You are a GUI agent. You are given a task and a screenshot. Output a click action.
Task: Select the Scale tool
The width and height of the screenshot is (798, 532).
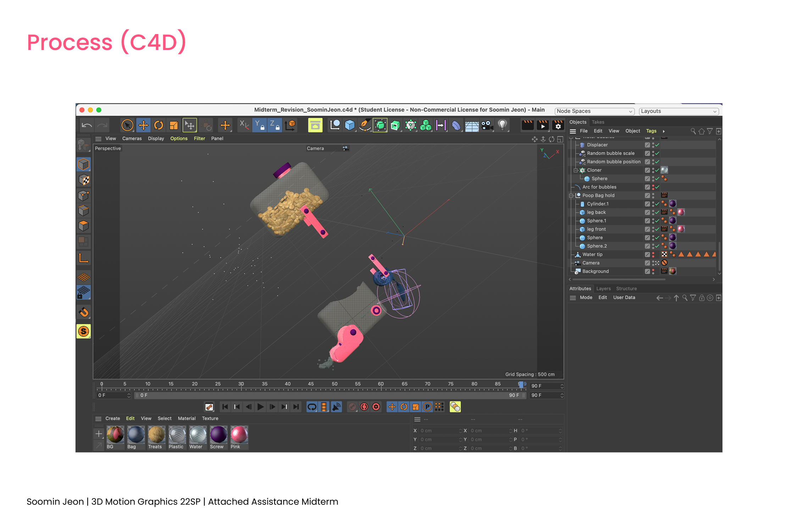tap(174, 125)
